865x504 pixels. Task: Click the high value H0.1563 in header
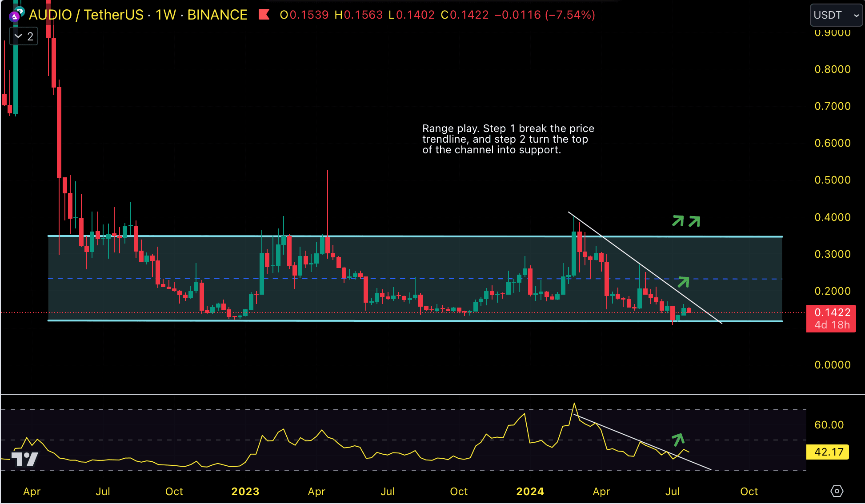(359, 15)
